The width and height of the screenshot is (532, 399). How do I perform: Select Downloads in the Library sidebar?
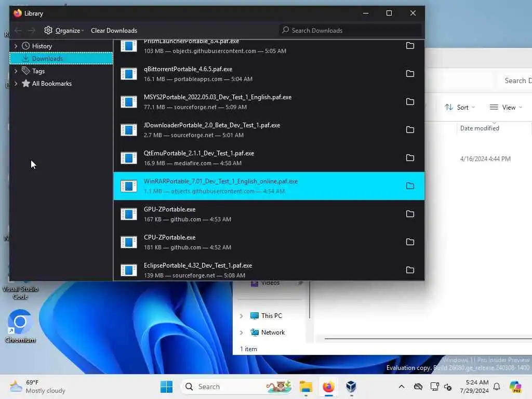pos(61,58)
